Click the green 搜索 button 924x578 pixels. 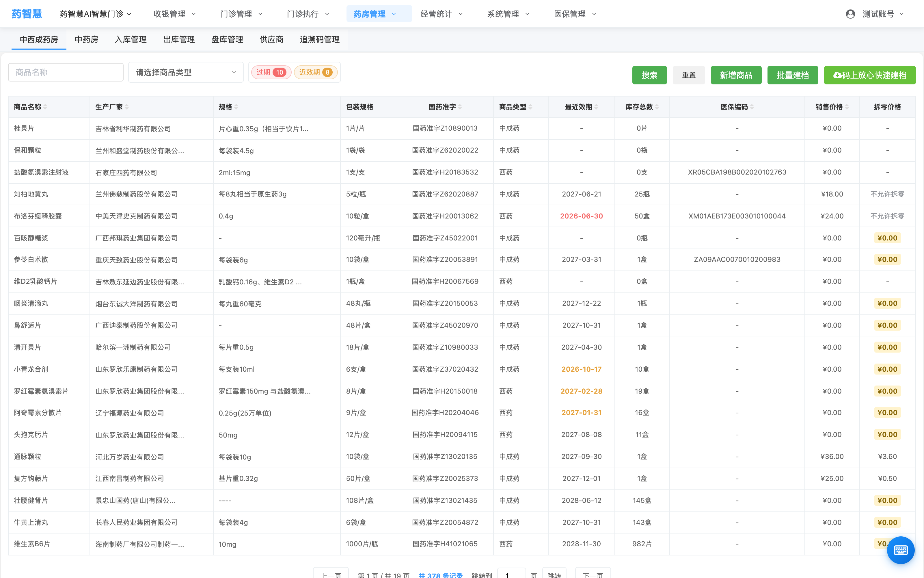649,75
